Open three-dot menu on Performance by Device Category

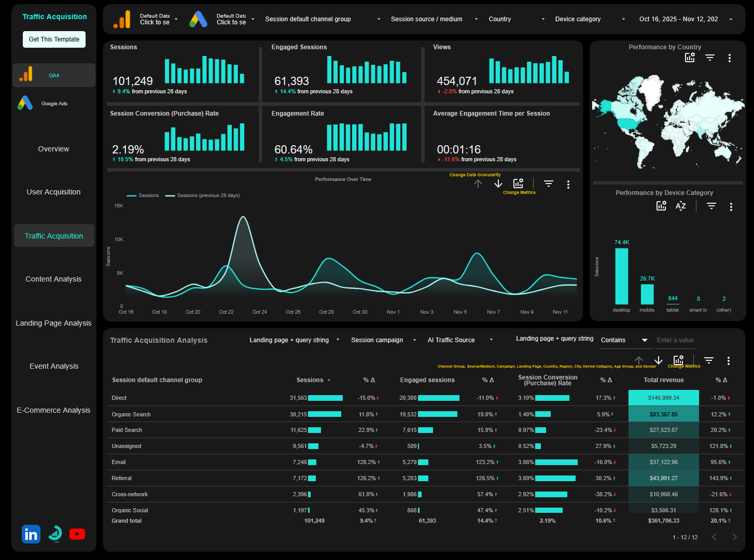tap(731, 206)
